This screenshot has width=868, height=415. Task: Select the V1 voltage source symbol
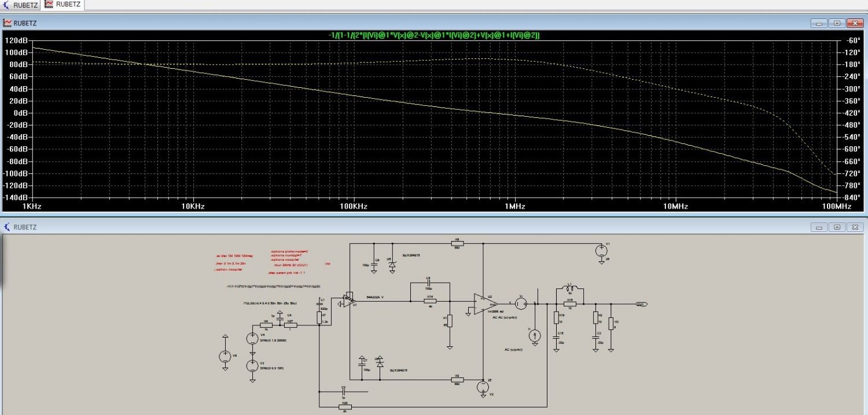pyautogui.click(x=601, y=251)
